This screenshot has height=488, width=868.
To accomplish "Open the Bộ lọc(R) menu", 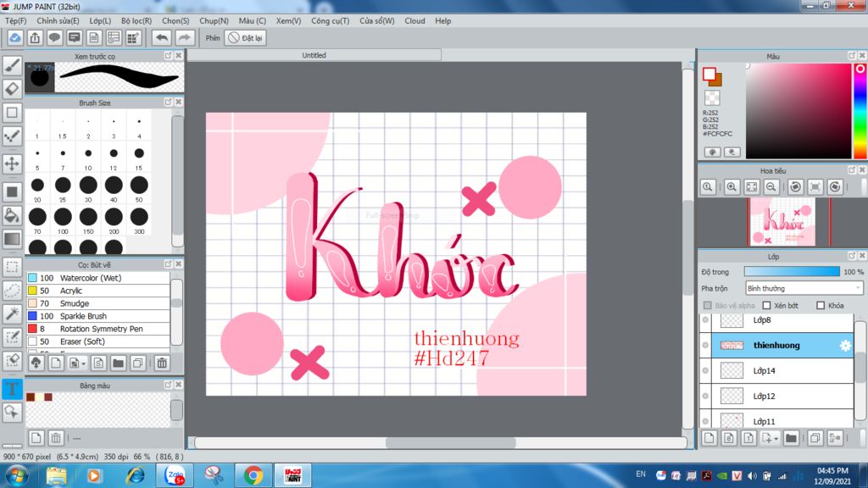I will 136,20.
